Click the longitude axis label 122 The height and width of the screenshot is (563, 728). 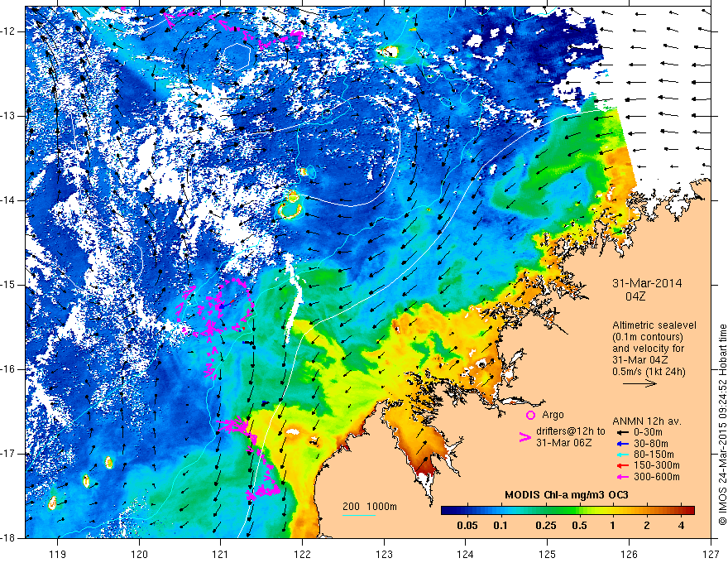point(302,554)
